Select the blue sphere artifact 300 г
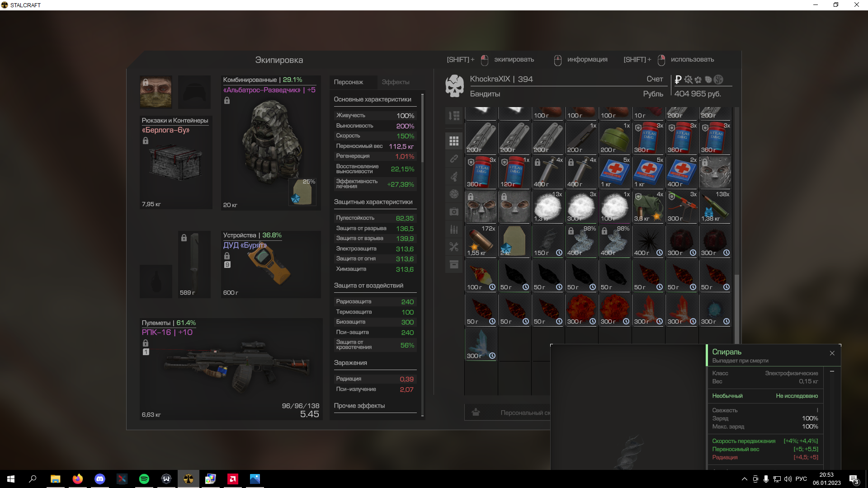 [715, 310]
